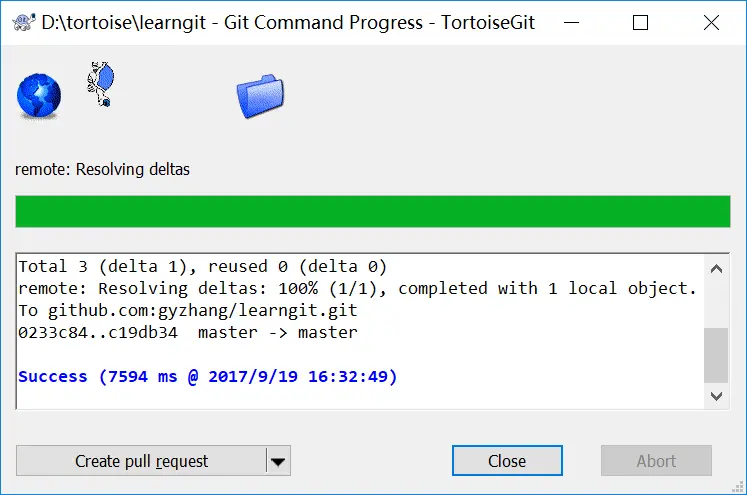This screenshot has height=495, width=747.
Task: Click the Create pull request button
Action: [141, 461]
